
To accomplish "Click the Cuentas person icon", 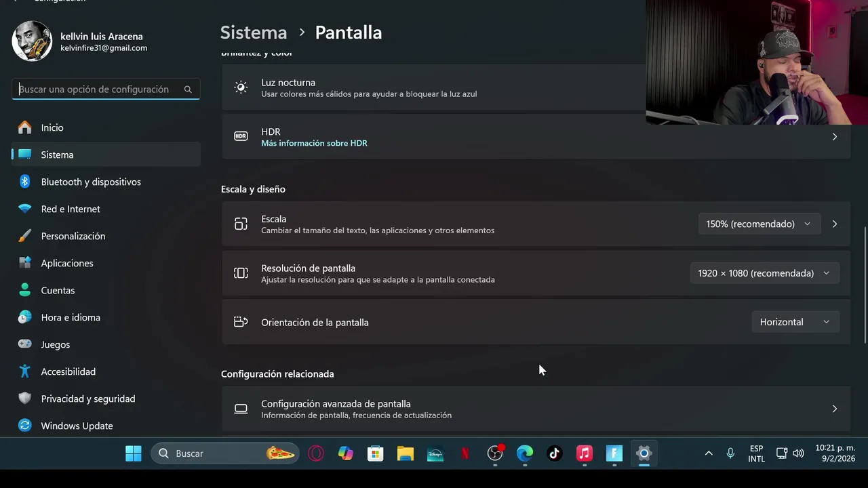I will 25,290.
